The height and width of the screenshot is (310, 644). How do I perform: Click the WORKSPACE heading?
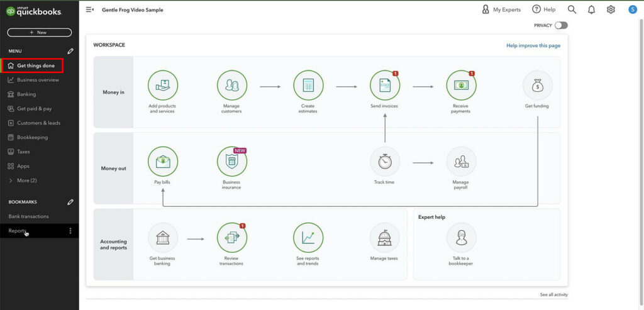coord(109,45)
